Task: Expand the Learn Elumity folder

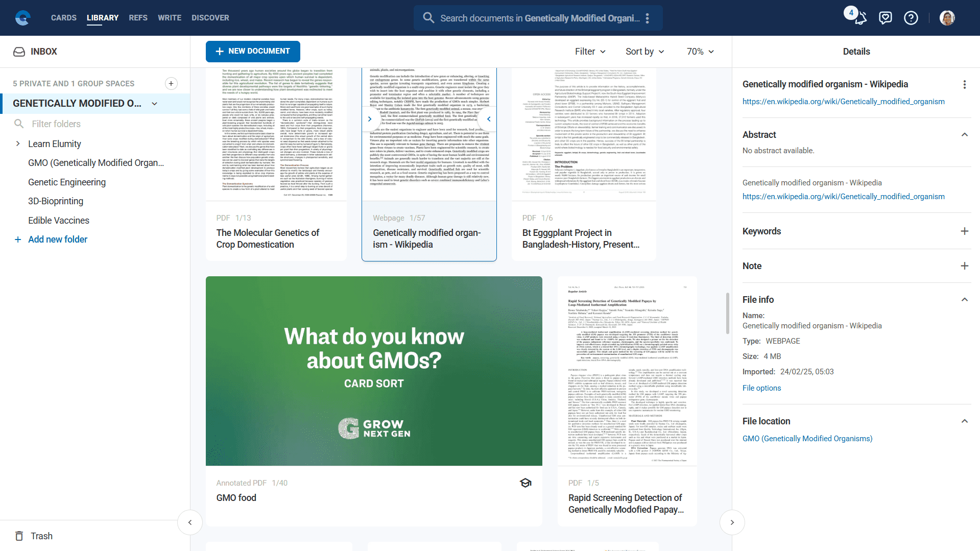Action: [18, 144]
